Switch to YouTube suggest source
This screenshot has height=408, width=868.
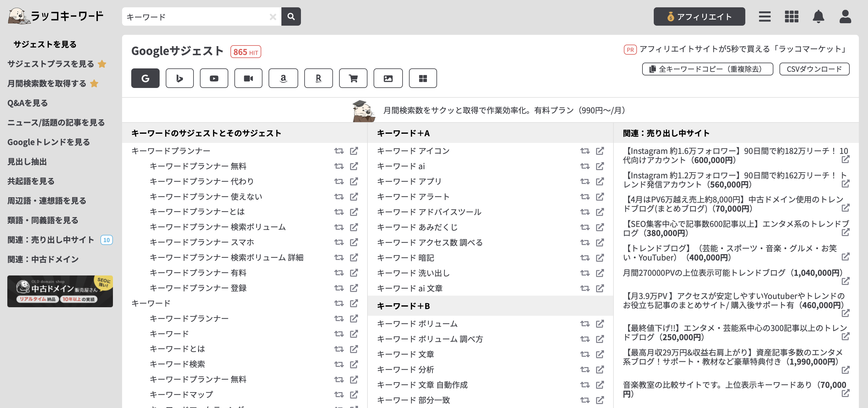coord(214,78)
